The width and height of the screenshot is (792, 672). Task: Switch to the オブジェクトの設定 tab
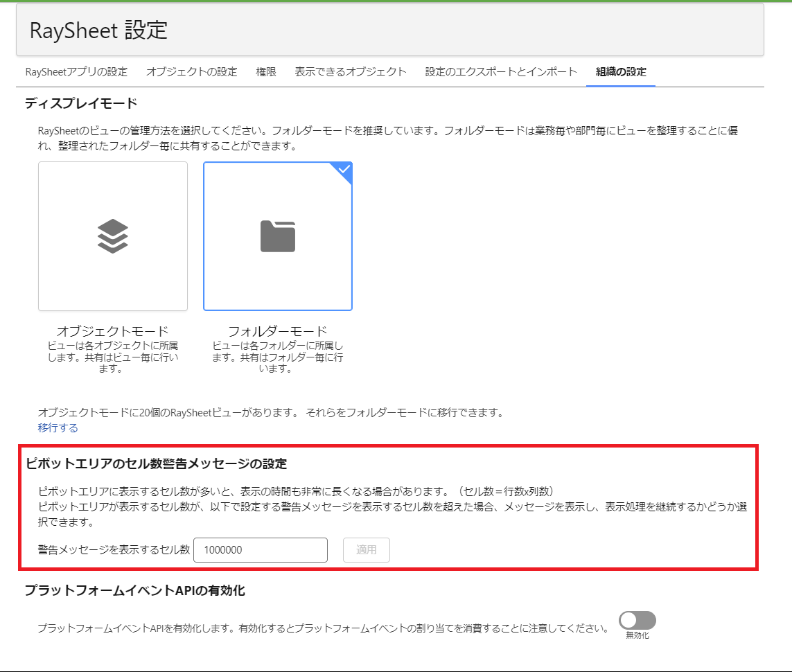click(191, 71)
